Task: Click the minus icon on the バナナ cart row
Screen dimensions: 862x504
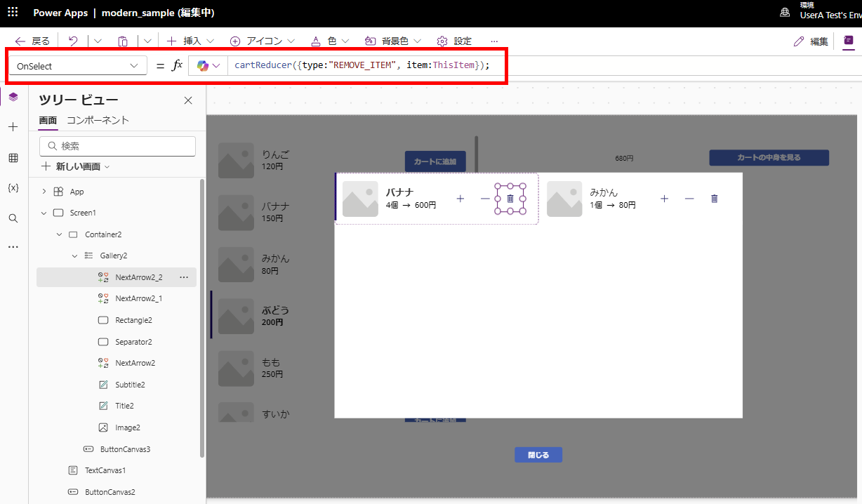Action: (485, 199)
